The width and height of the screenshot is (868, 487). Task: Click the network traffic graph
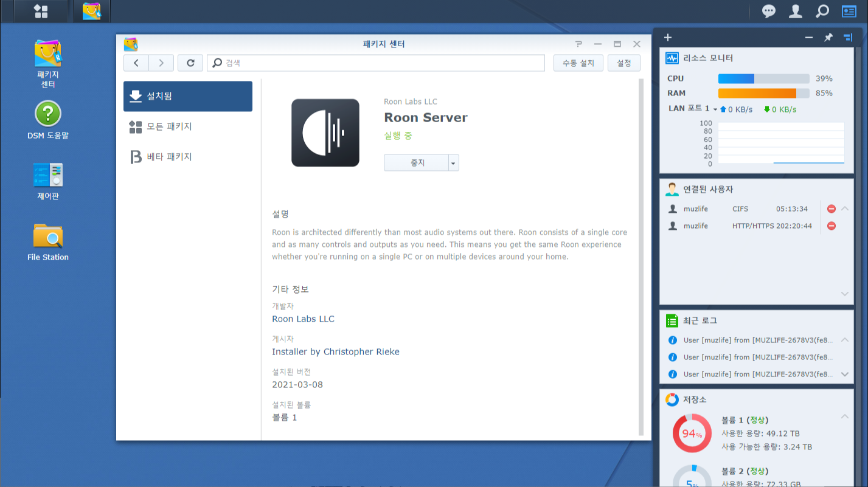point(781,143)
